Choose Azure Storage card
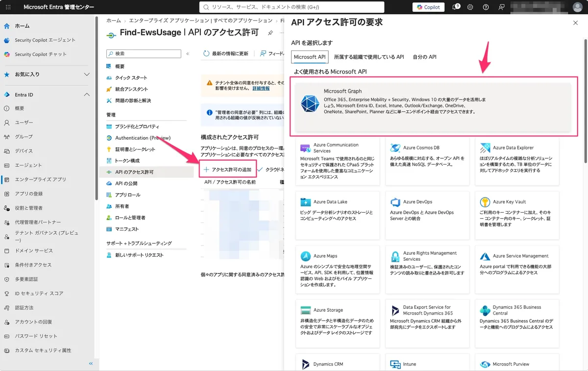Image resolution: width=588 pixels, height=371 pixels. pos(338,323)
